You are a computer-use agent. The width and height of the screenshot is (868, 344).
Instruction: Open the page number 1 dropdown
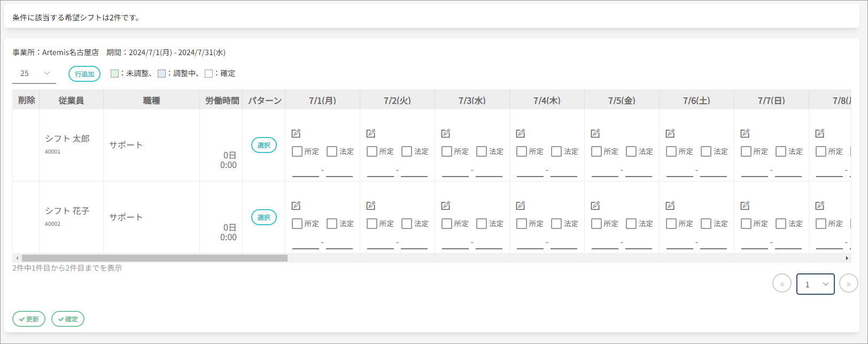coord(815,284)
